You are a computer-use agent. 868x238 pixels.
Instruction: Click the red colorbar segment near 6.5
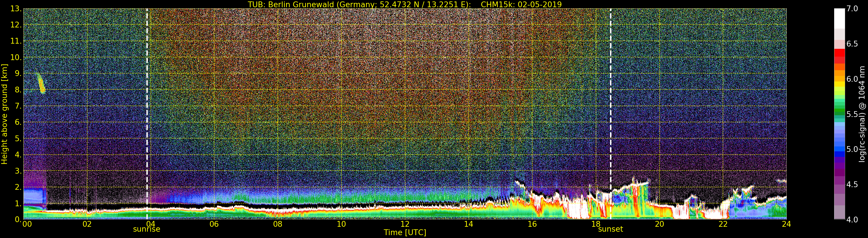[x=839, y=53]
